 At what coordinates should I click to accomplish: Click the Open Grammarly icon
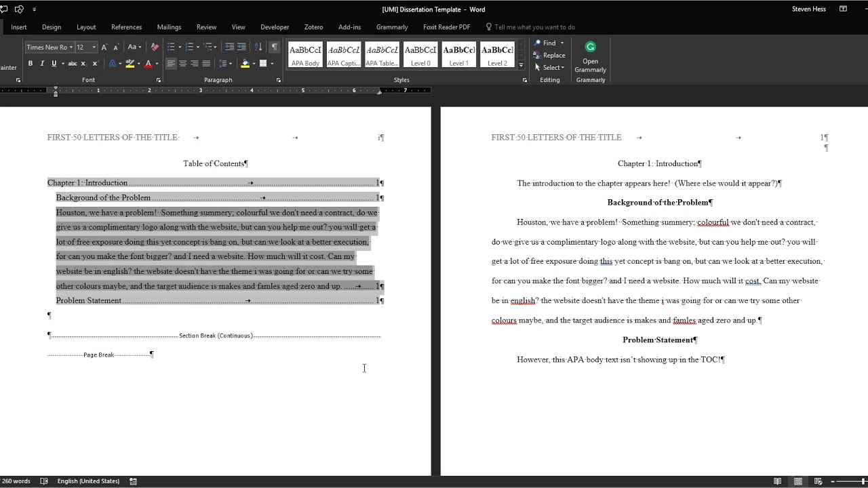coord(590,57)
